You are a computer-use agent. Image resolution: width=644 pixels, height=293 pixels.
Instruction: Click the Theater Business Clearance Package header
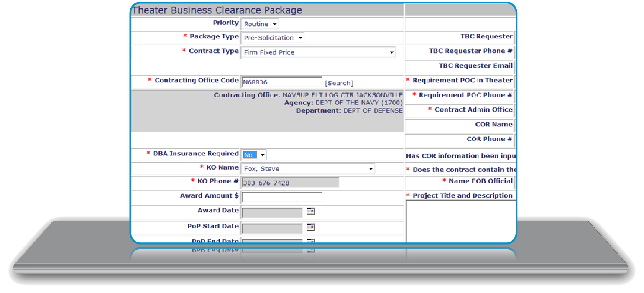[x=217, y=10]
